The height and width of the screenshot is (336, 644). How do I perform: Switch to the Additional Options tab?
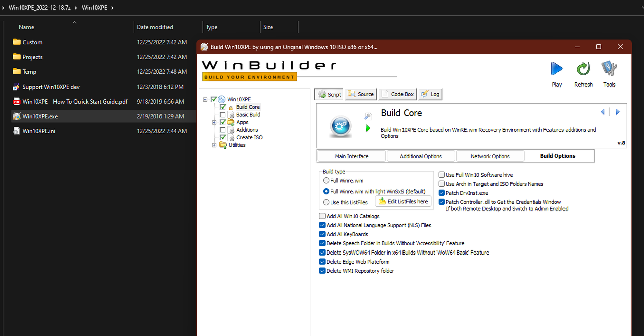pos(421,156)
